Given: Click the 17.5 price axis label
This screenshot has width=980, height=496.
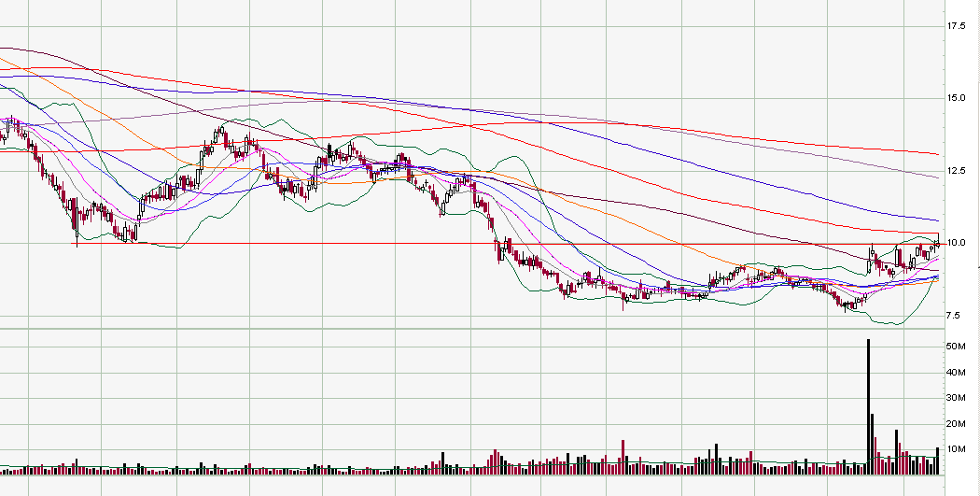Looking at the screenshot, I should (957, 25).
